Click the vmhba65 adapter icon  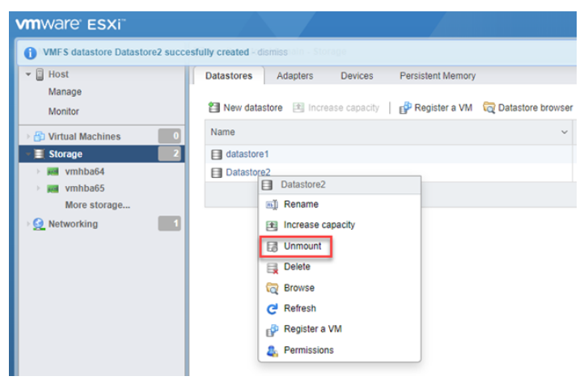point(53,188)
